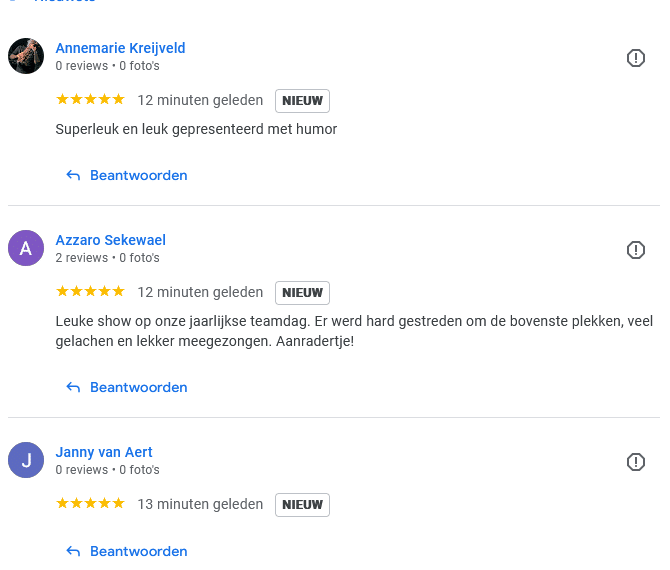Image resolution: width=670 pixels, height=570 pixels.
Task: Open the Janny van Aert profile link
Action: pyautogui.click(x=104, y=452)
